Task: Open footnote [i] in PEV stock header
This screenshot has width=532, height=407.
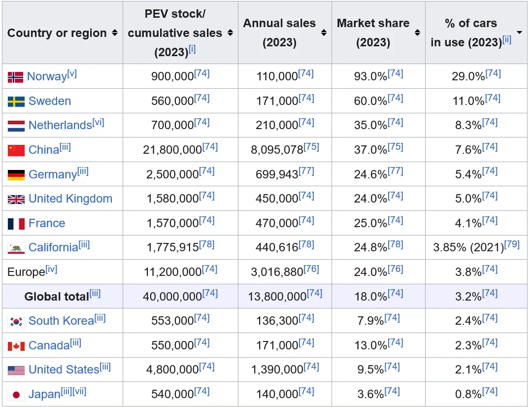Action: pyautogui.click(x=192, y=49)
